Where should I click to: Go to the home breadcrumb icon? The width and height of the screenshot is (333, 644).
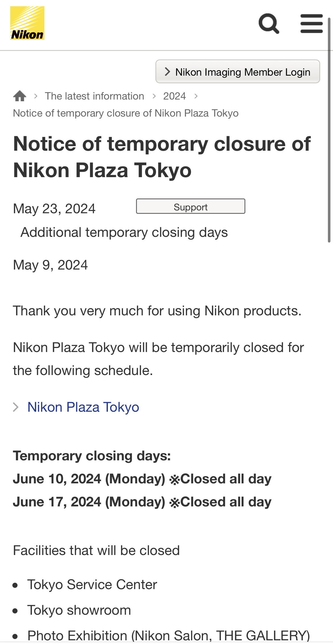20,96
